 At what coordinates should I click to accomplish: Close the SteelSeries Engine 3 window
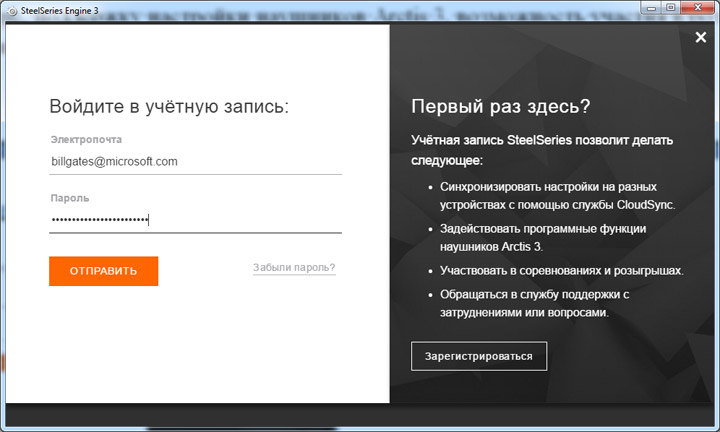click(x=698, y=8)
